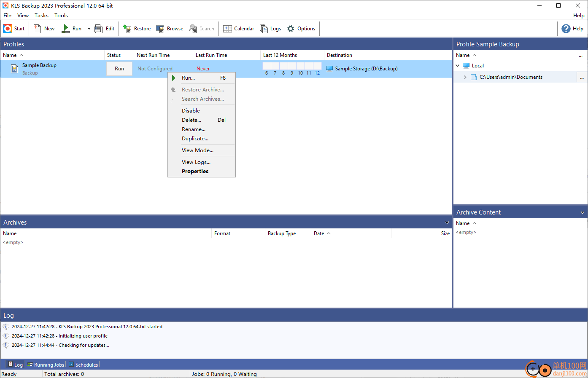Open the Tools menu
The image size is (588, 378).
pos(61,16)
